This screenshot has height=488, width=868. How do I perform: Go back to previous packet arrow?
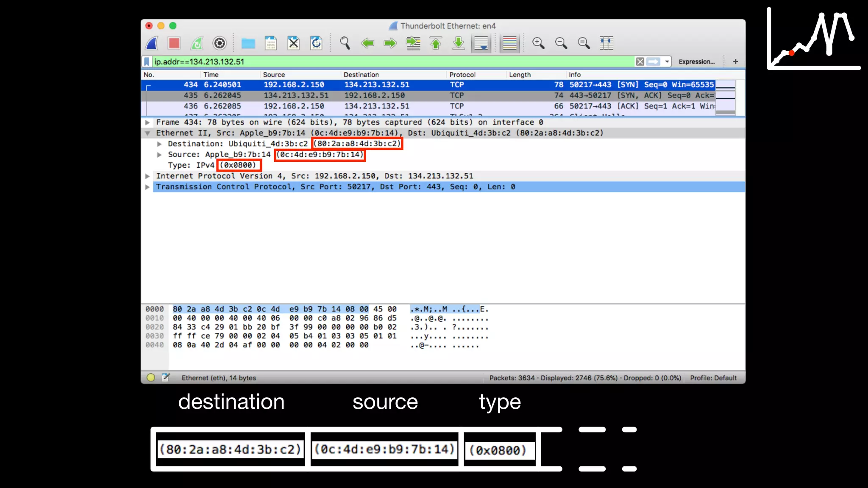click(367, 43)
